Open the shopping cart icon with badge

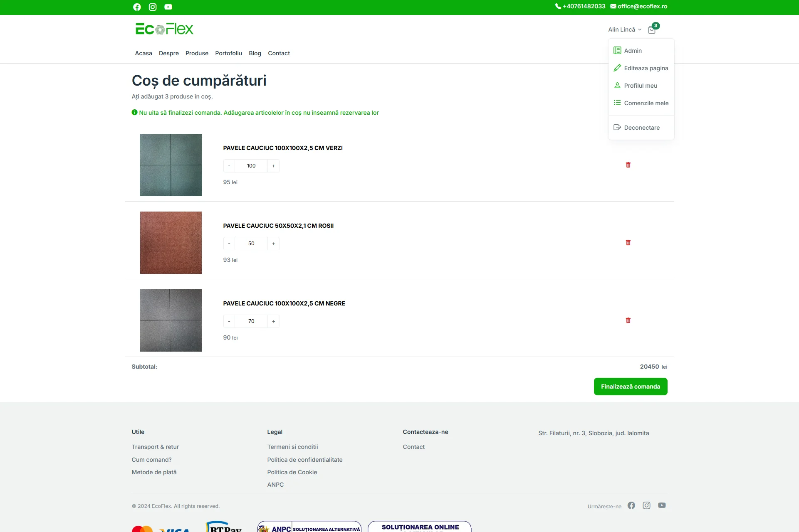coord(652,30)
